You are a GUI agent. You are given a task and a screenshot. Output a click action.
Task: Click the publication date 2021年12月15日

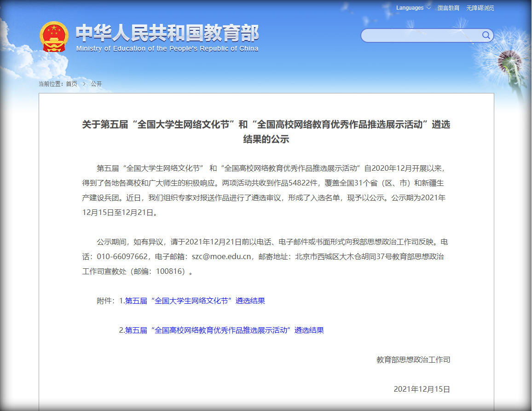pyautogui.click(x=422, y=389)
